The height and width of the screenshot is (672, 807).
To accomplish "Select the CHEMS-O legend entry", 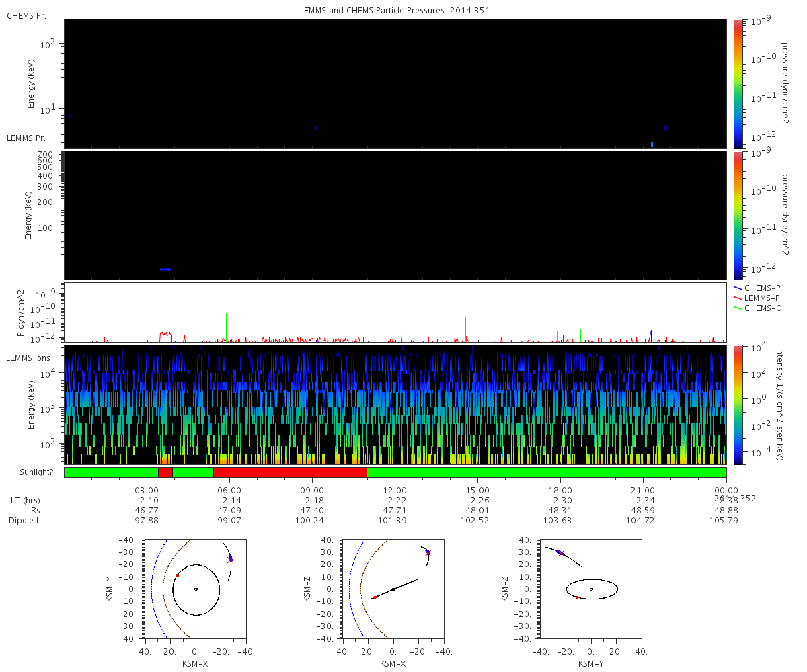I will [x=757, y=308].
